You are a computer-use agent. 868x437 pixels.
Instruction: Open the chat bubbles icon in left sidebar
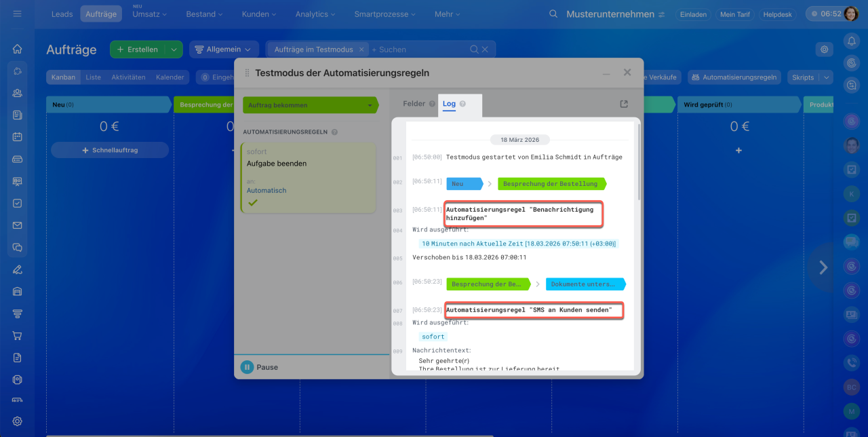[x=18, y=248]
